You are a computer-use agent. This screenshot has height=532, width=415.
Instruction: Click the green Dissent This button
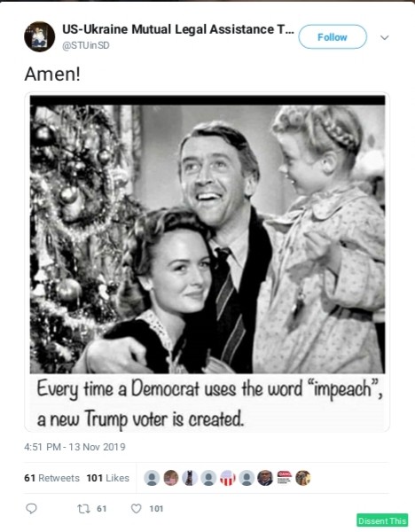click(382, 520)
